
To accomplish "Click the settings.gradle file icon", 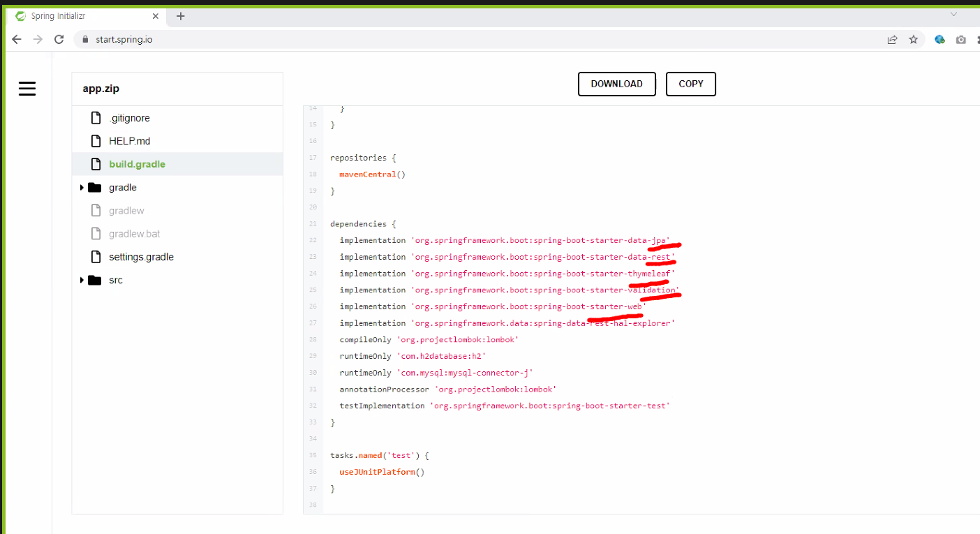I will [96, 257].
